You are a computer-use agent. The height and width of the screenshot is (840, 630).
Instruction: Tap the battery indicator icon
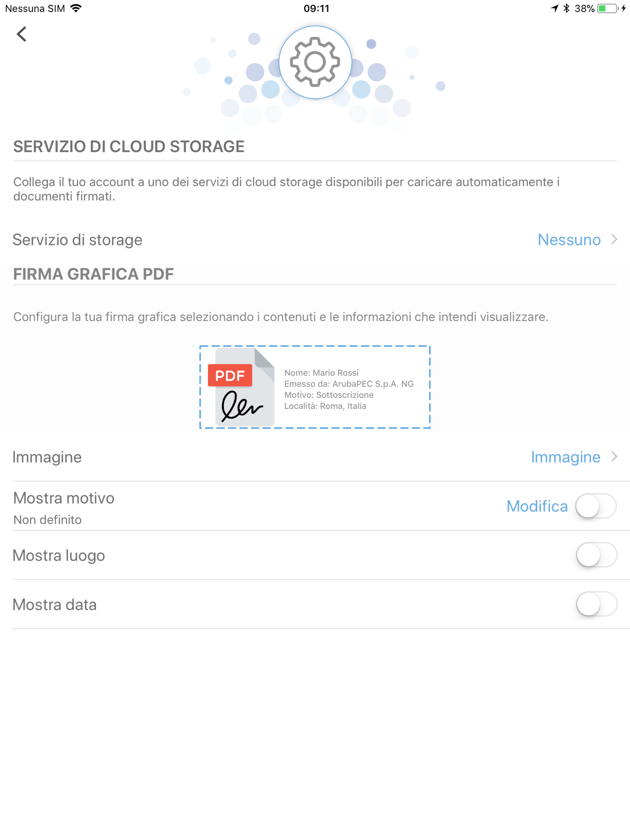point(607,8)
